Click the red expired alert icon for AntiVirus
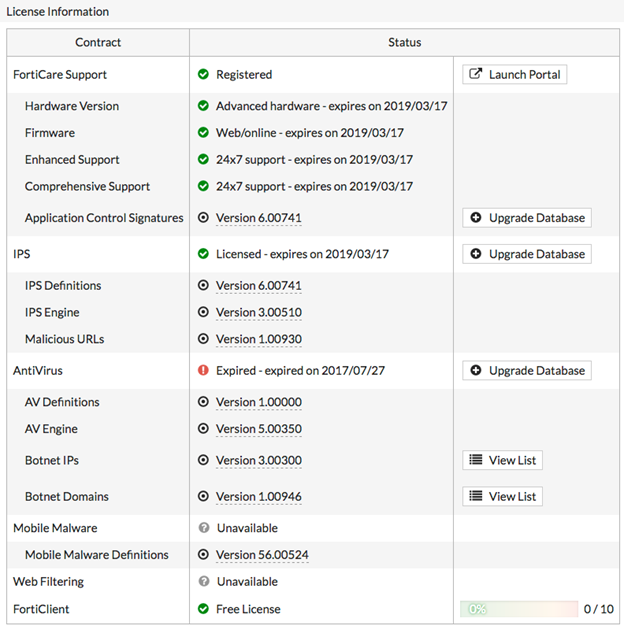The height and width of the screenshot is (633, 624). [x=203, y=371]
